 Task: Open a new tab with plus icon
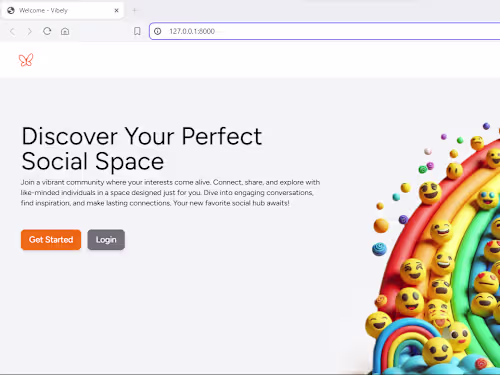pos(134,11)
